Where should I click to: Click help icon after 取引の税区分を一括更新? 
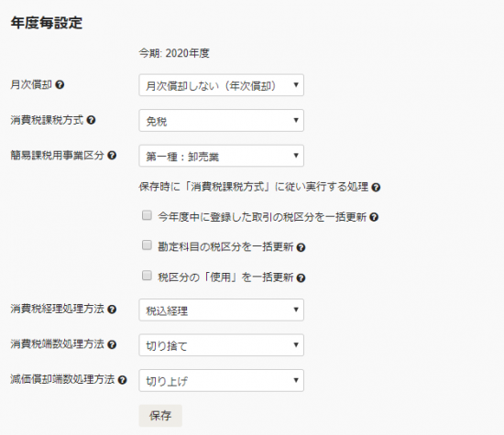[374, 218]
